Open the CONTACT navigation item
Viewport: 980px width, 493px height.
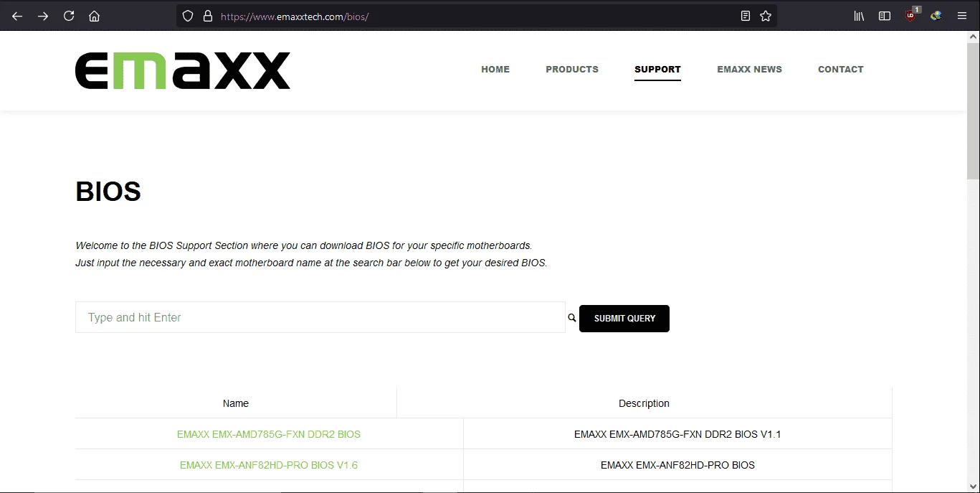[841, 70]
